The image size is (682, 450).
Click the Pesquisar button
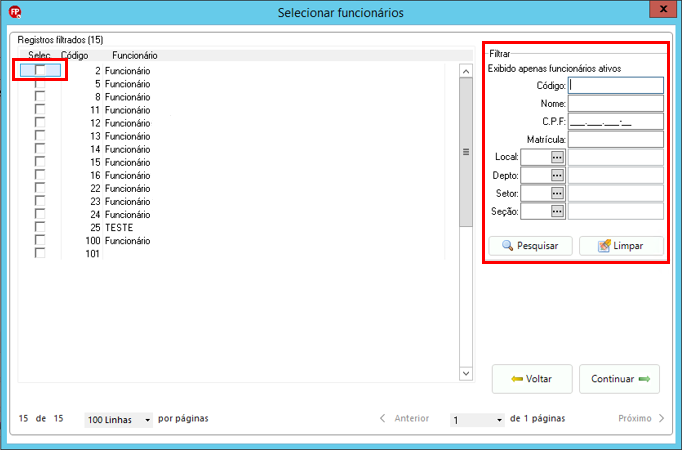[x=531, y=246]
